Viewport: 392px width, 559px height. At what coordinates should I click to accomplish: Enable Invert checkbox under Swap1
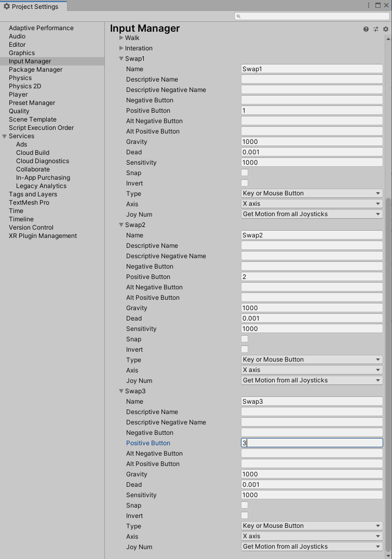pyautogui.click(x=245, y=183)
